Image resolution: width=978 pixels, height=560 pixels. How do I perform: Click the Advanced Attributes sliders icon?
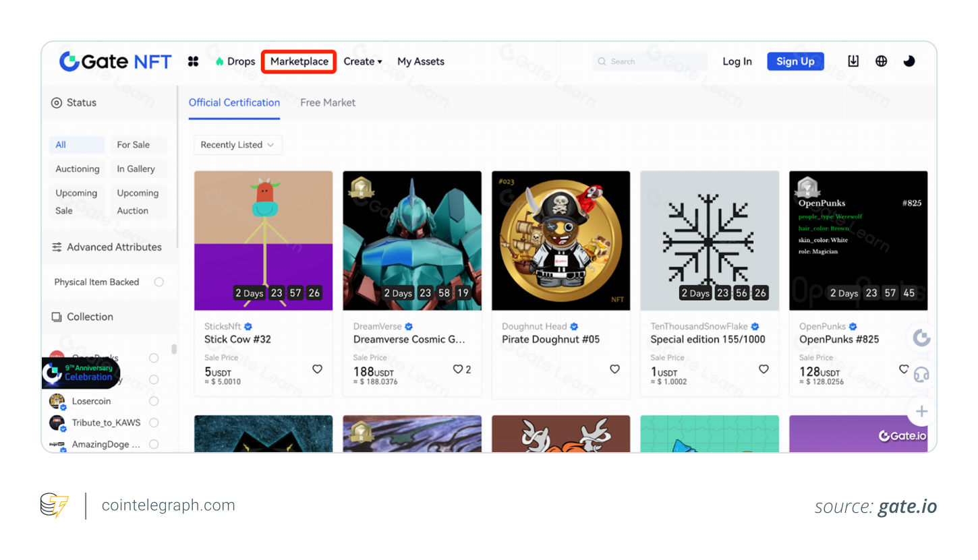click(57, 247)
